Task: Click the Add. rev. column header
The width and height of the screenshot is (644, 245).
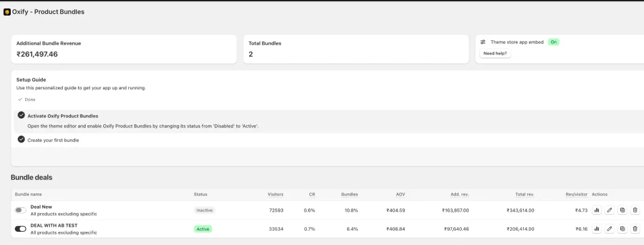Action: tap(460, 194)
